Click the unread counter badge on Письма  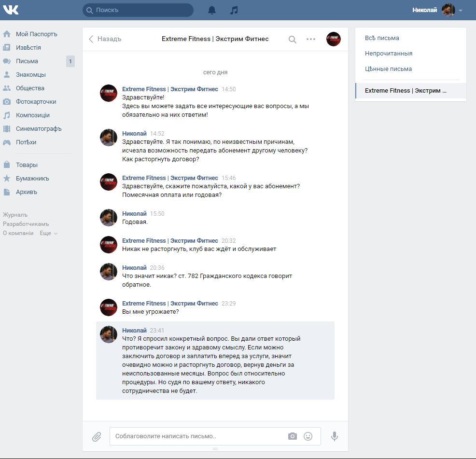70,61
